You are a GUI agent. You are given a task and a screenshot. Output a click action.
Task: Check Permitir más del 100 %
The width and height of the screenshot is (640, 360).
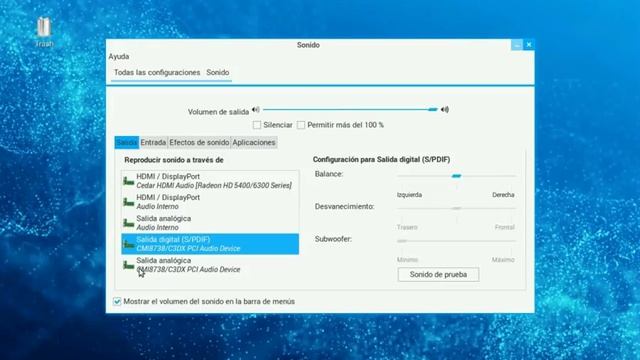coord(301,125)
